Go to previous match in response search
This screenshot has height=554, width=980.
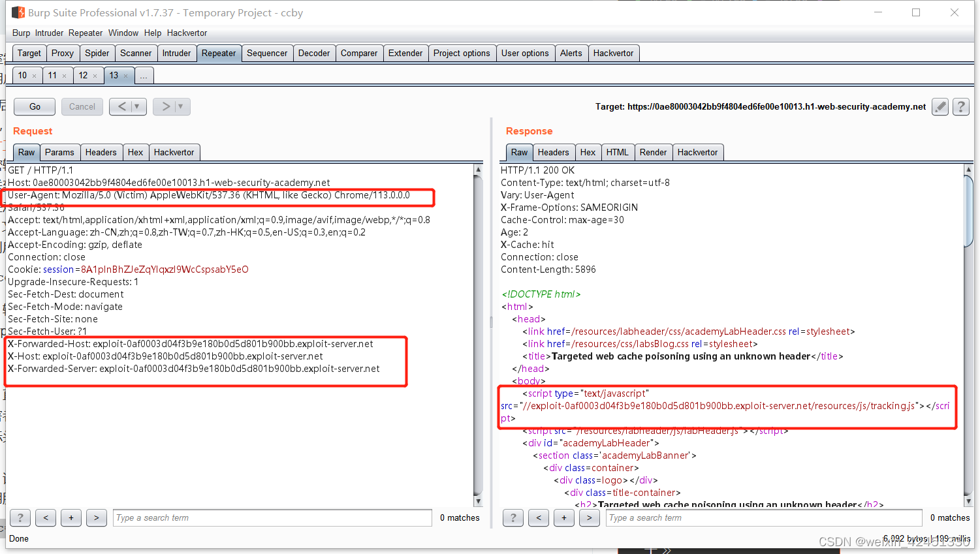pyautogui.click(x=539, y=517)
